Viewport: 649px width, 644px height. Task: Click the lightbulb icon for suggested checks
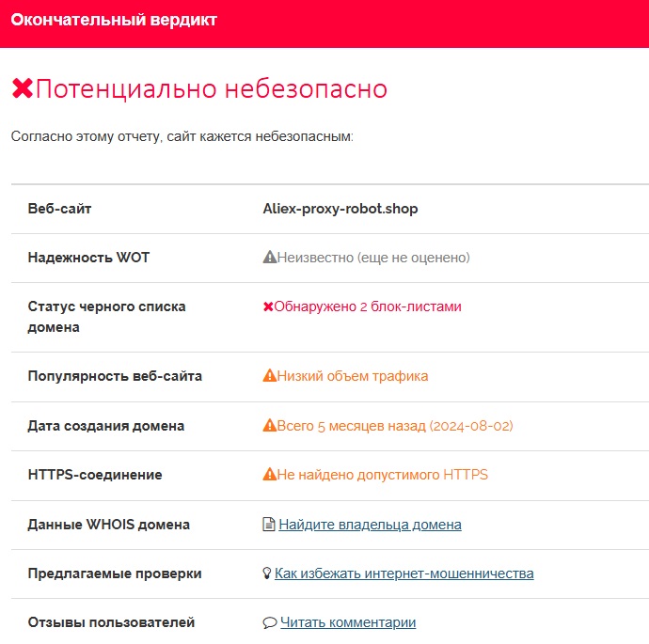point(267,573)
